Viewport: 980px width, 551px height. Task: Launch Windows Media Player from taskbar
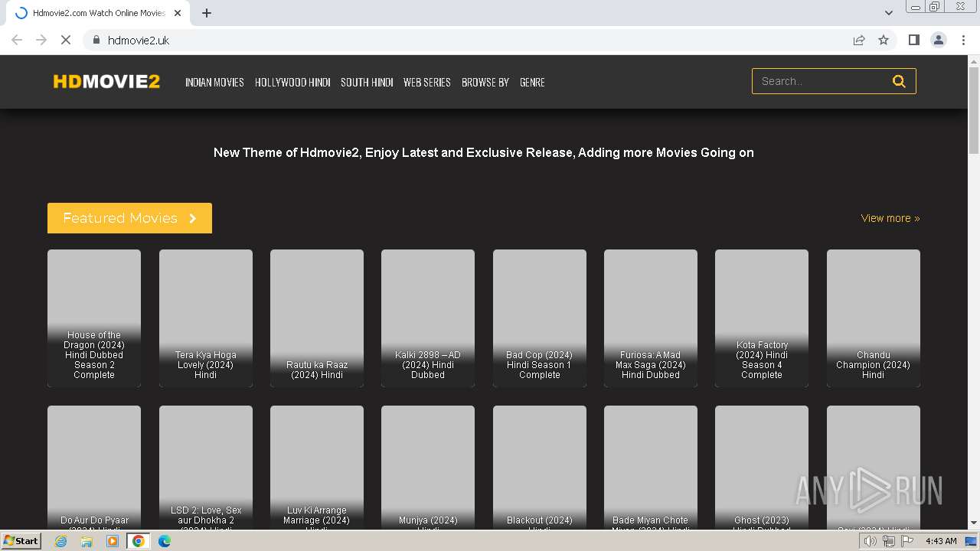[113, 541]
